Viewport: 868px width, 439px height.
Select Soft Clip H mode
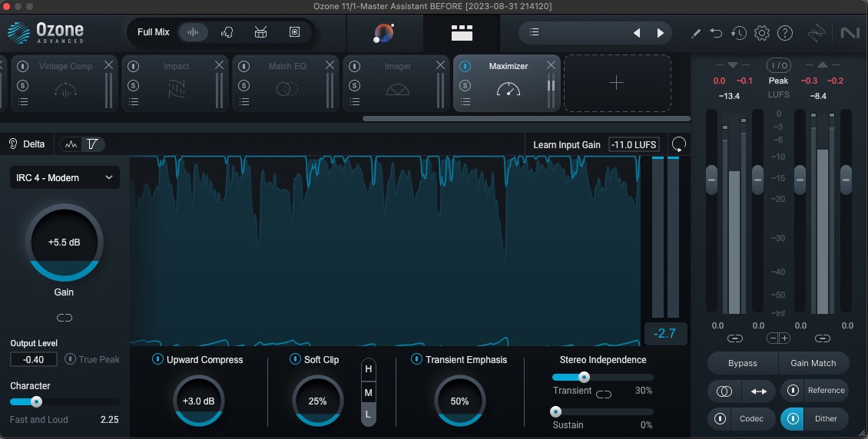368,369
